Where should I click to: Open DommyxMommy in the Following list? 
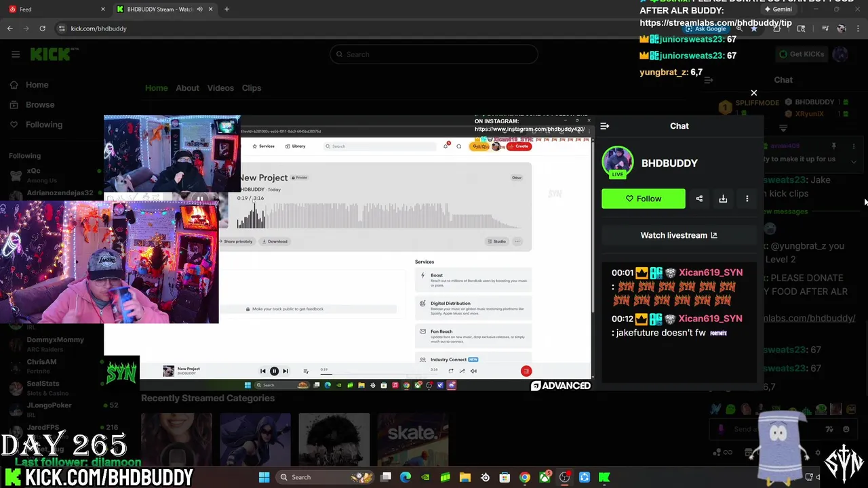[54, 344]
